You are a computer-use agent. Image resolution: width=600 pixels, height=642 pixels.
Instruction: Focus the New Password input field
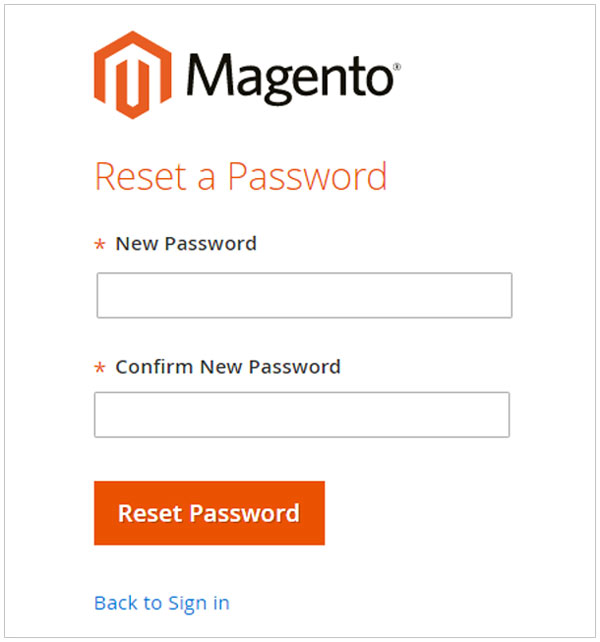tap(304, 296)
